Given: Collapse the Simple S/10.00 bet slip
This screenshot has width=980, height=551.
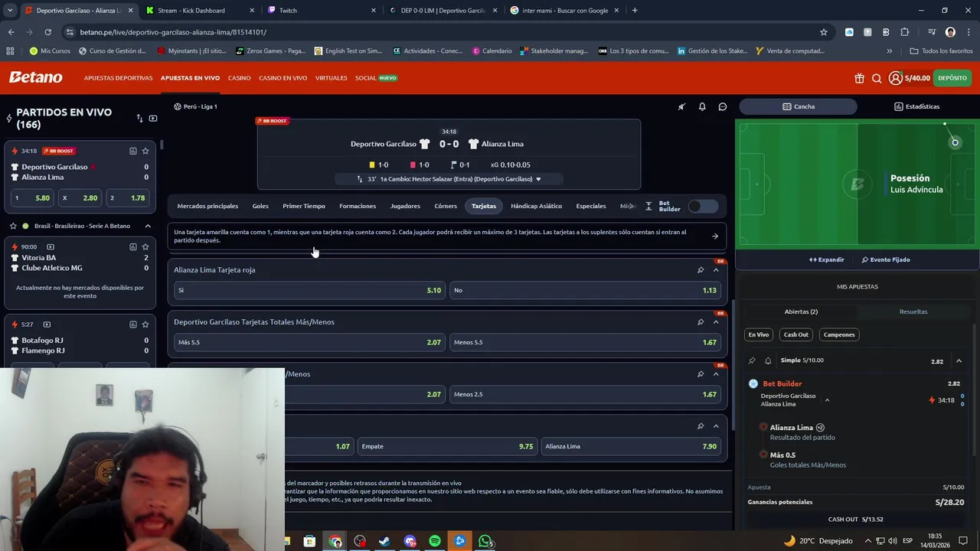Looking at the screenshot, I should coord(959,361).
